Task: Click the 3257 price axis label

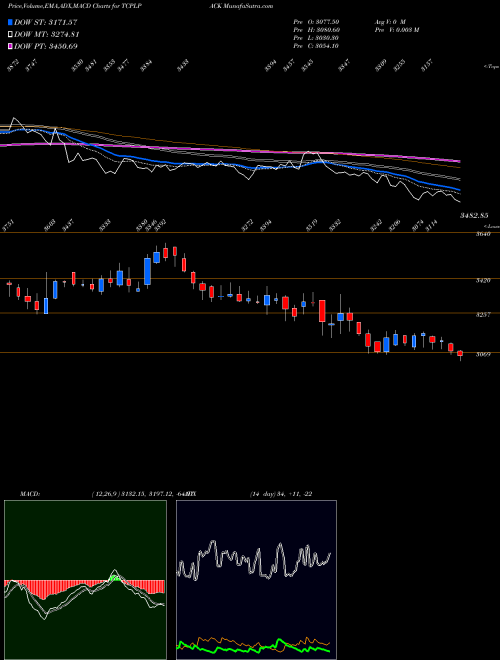Action: tap(483, 315)
